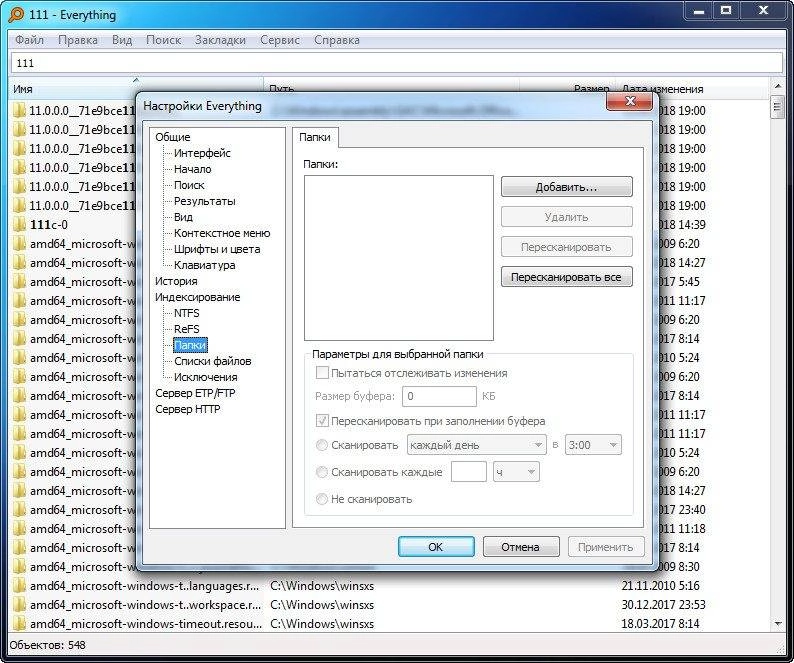Select Шрифты и цвета in settings tree
The image size is (794, 663).
217,249
